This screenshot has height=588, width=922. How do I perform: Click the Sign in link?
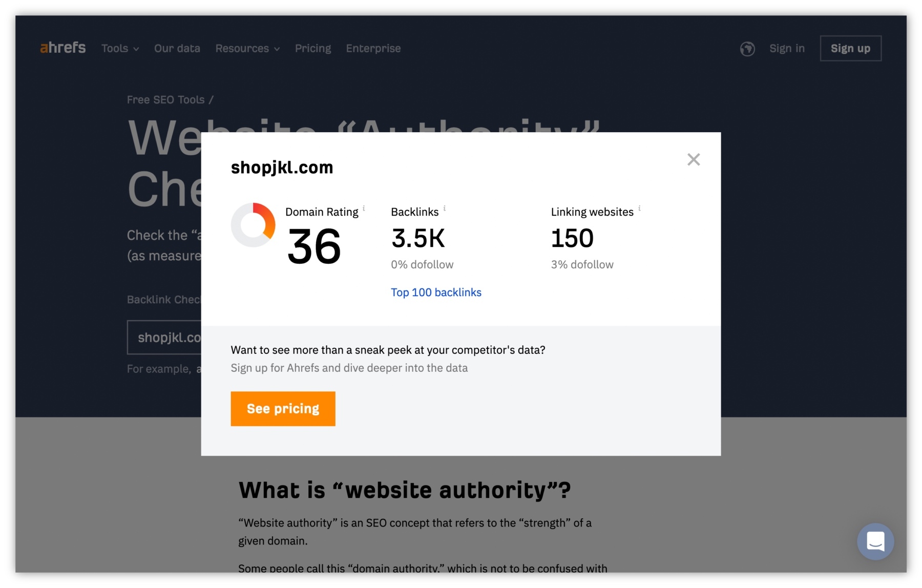click(787, 48)
